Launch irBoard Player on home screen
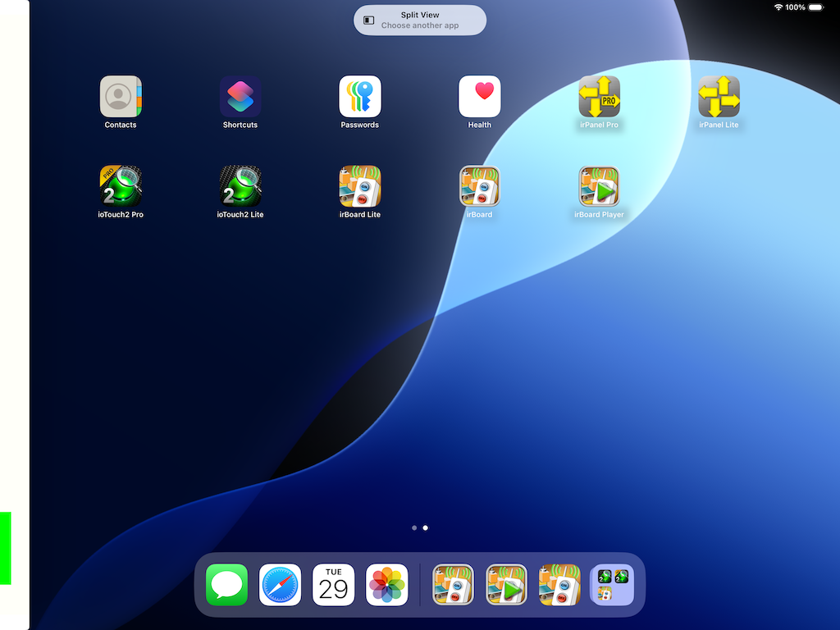The height and width of the screenshot is (630, 840). pyautogui.click(x=599, y=186)
